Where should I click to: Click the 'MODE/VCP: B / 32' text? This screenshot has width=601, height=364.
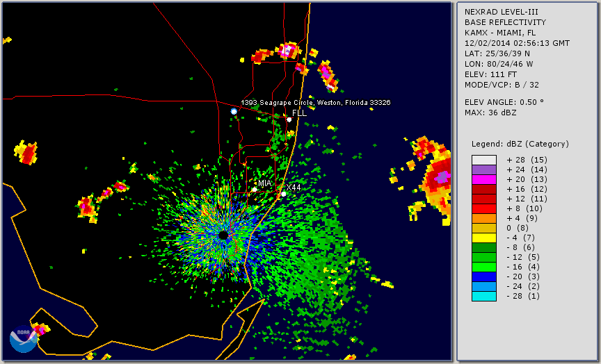pyautogui.click(x=502, y=85)
